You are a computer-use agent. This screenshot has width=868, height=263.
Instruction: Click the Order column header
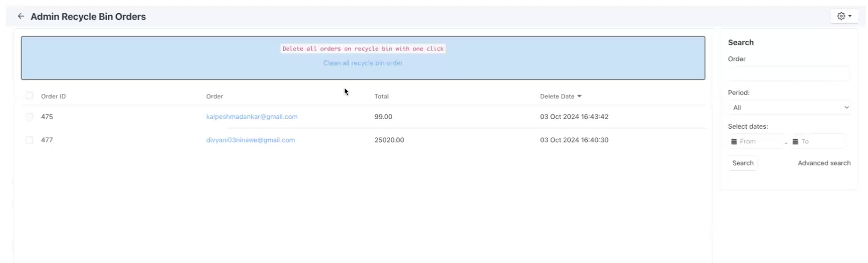(214, 96)
